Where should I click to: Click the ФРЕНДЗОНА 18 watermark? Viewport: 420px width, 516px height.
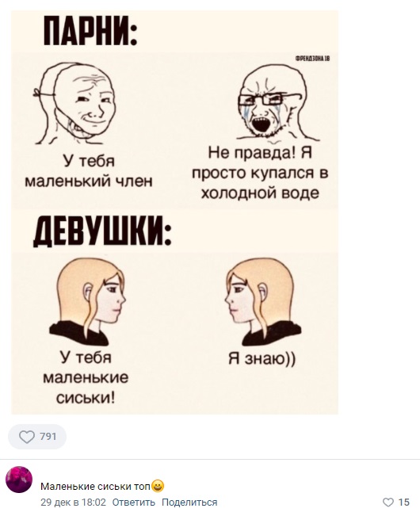pos(312,59)
